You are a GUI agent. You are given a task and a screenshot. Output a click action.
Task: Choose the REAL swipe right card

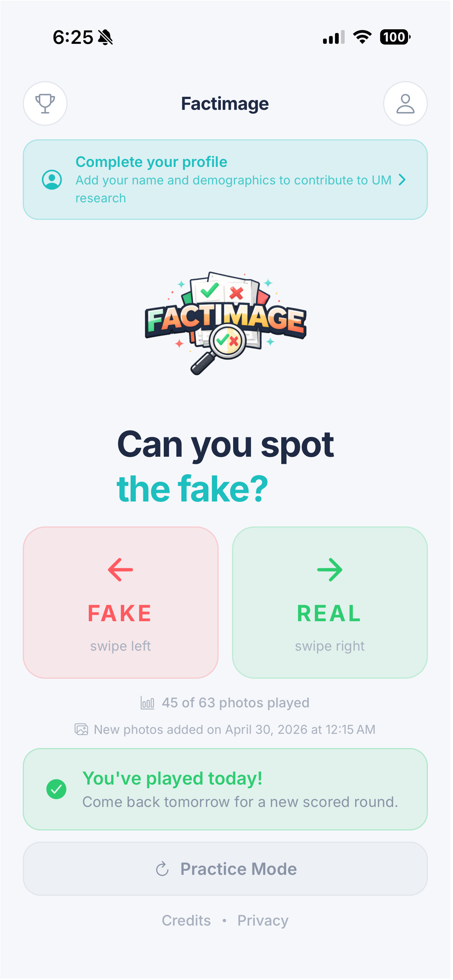(330, 602)
